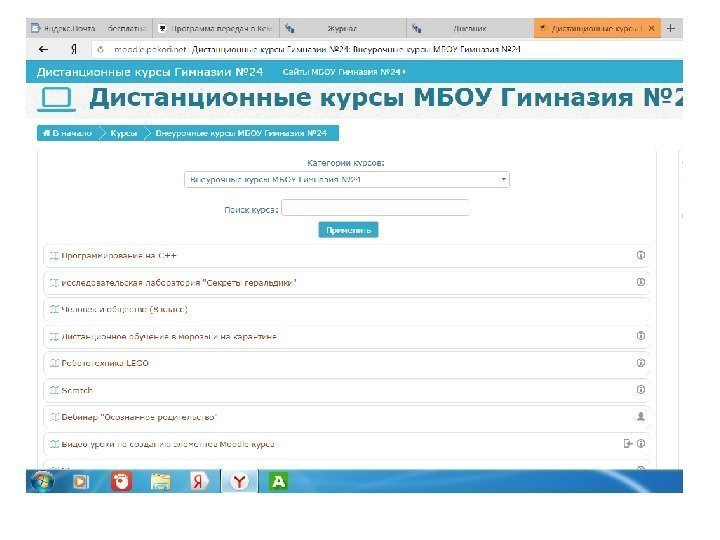Viewport: 720px width, 540px height.
Task: Switch to Журнал tab
Action: (x=343, y=28)
